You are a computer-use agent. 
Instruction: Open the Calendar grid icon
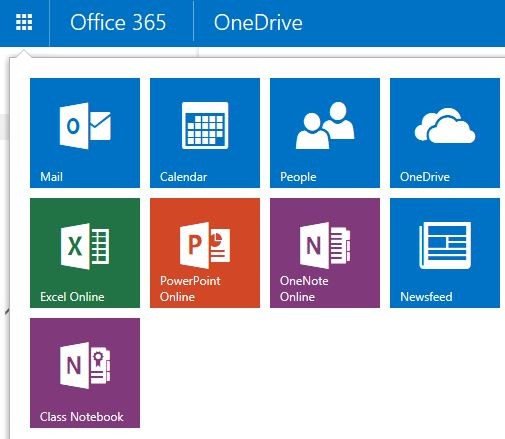pyautogui.click(x=205, y=125)
